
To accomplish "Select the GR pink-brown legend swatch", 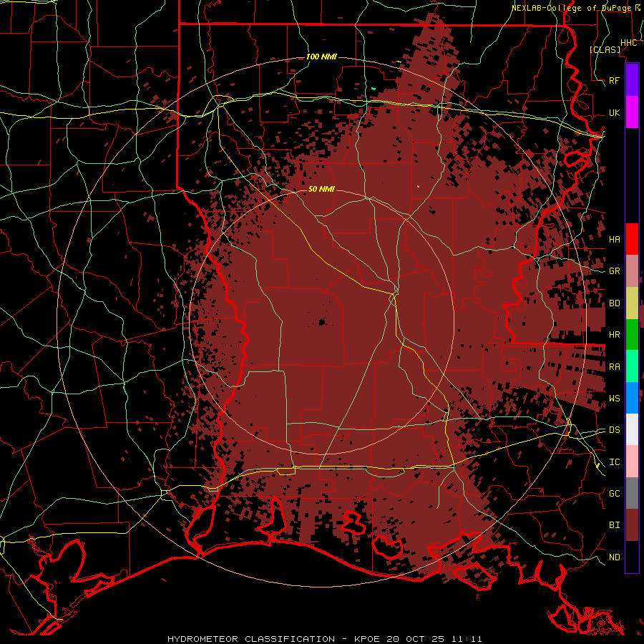I will tap(632, 270).
